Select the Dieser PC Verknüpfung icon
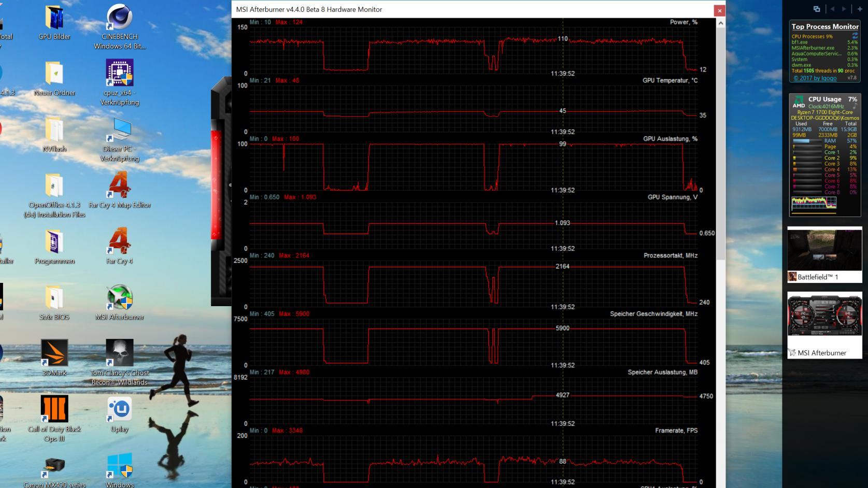The width and height of the screenshot is (868, 488). pos(120,130)
